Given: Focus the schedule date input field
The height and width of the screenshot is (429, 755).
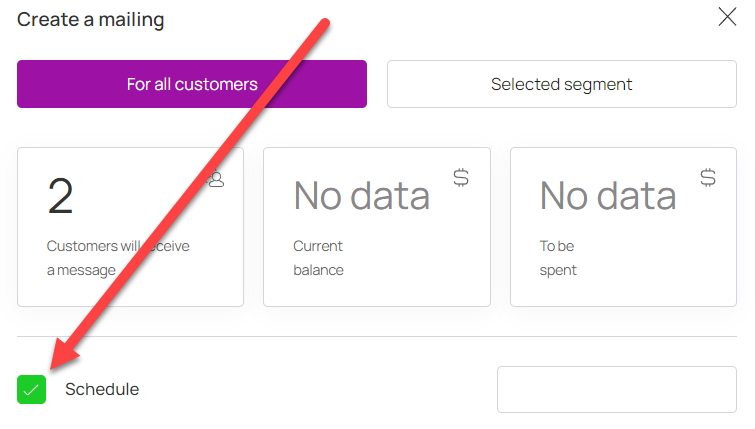Looking at the screenshot, I should pyautogui.click(x=617, y=389).
